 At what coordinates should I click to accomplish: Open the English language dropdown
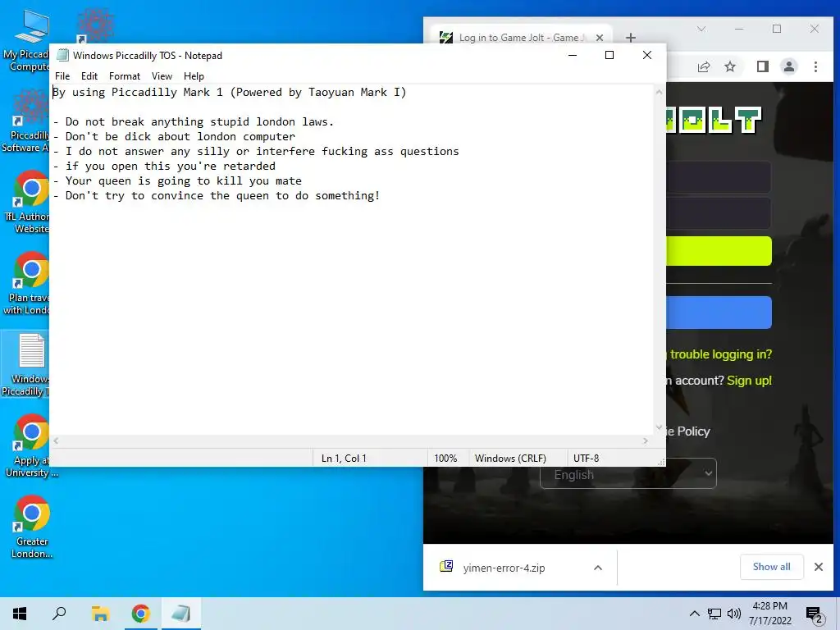click(628, 473)
